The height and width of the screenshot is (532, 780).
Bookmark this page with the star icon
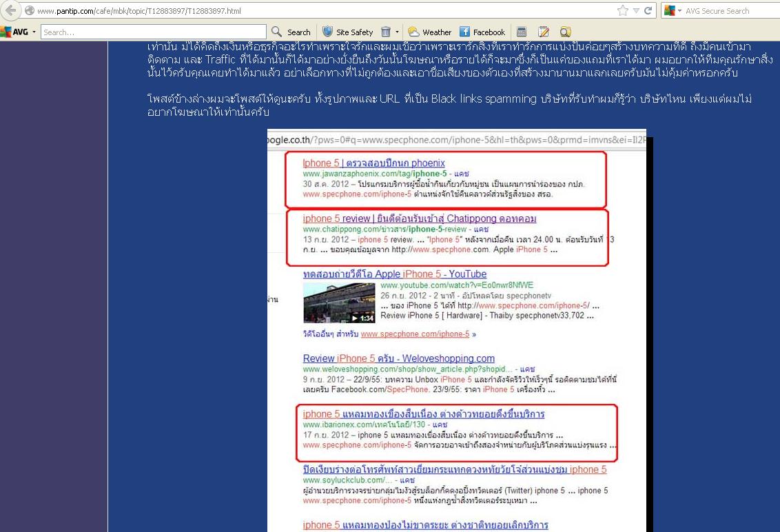622,10
